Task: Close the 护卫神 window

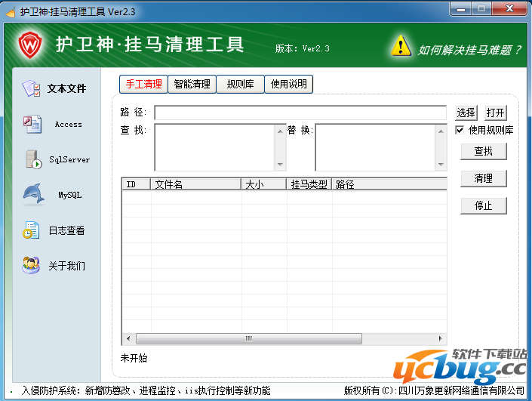Action: click(x=509, y=9)
